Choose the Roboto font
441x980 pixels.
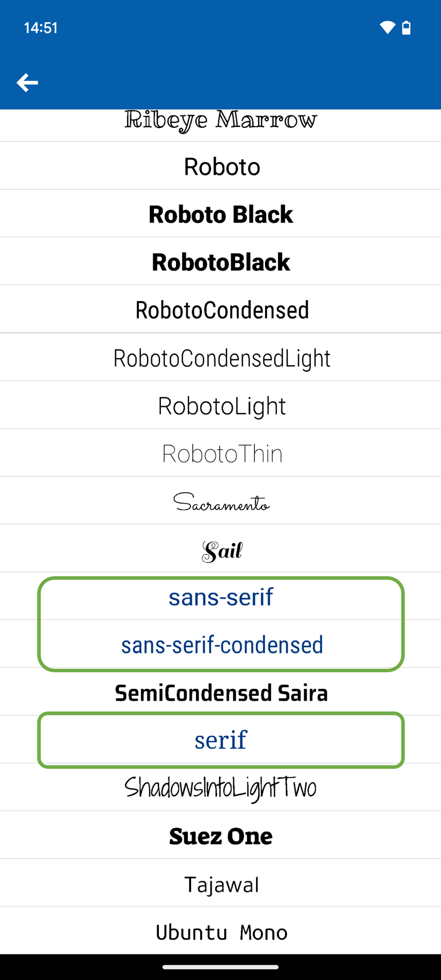[x=221, y=166]
